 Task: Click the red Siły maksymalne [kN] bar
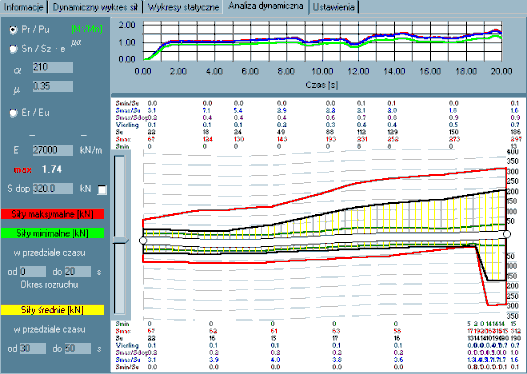(52, 214)
